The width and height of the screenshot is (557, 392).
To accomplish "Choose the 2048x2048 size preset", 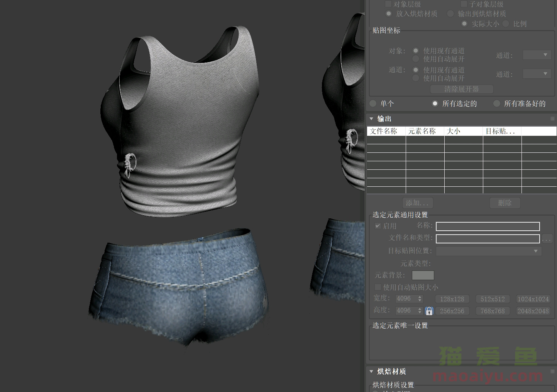I will click(x=533, y=311).
